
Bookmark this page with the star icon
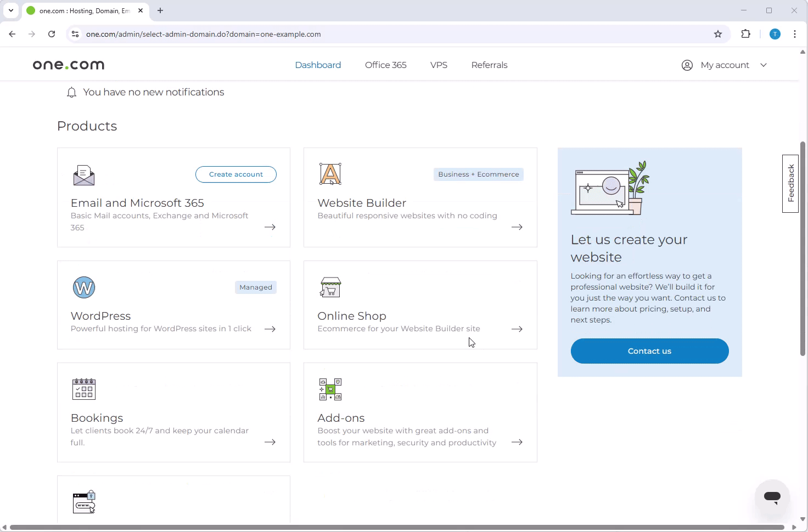pyautogui.click(x=718, y=34)
